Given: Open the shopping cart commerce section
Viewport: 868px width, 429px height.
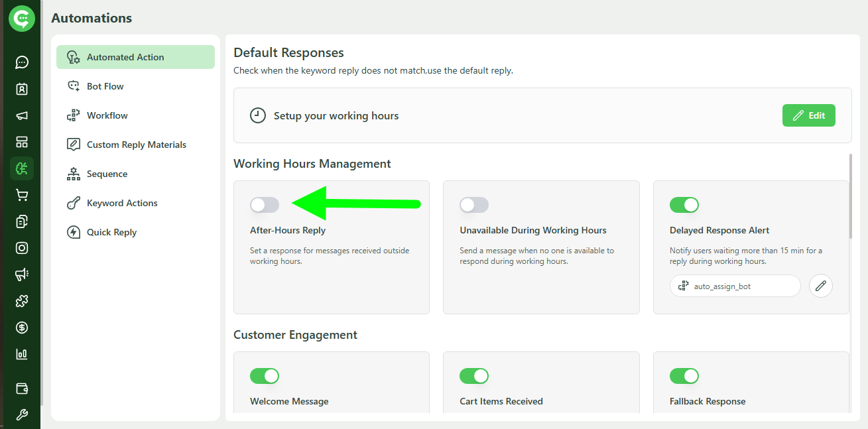Looking at the screenshot, I should (21, 194).
